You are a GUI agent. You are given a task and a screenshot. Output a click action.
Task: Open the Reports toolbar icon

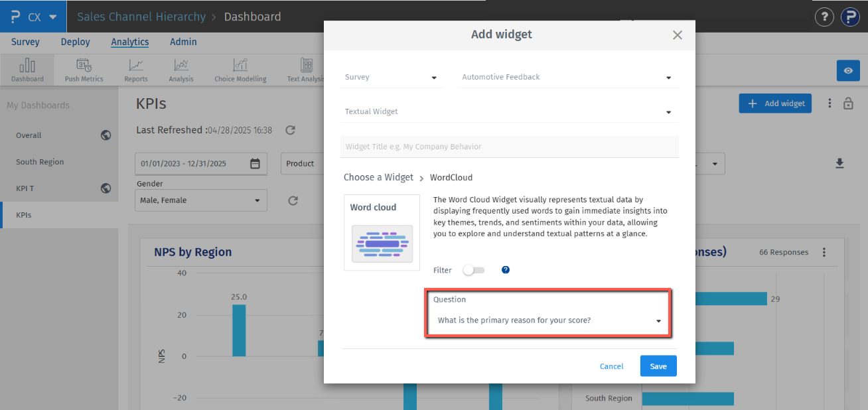coord(136,70)
